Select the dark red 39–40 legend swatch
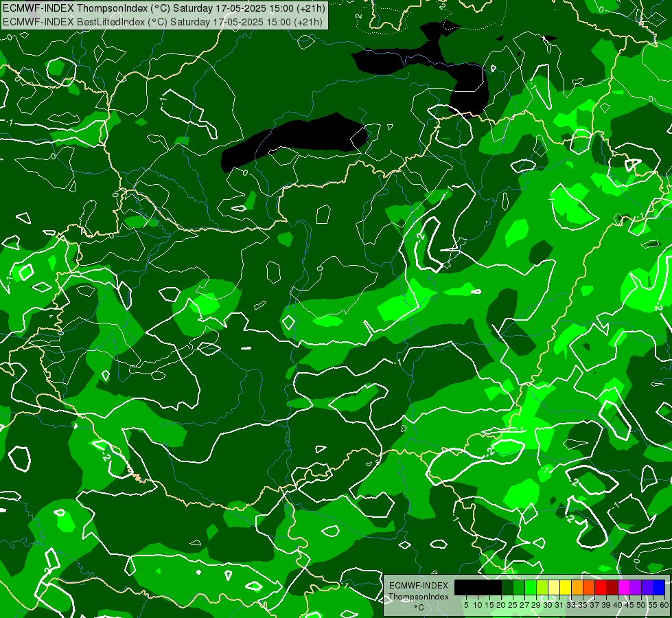 tap(612, 587)
